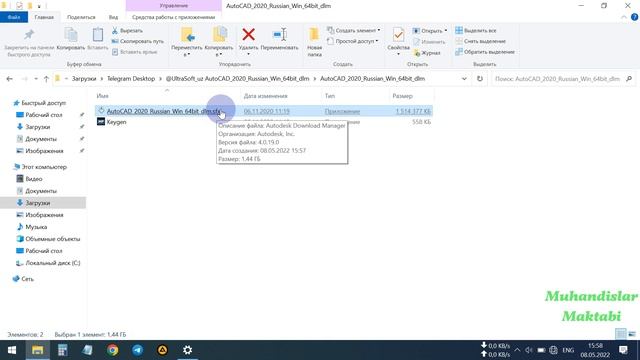Click Telegram Desktop in breadcrumb
Image resolution: width=640 pixels, height=360 pixels.
click(131, 79)
